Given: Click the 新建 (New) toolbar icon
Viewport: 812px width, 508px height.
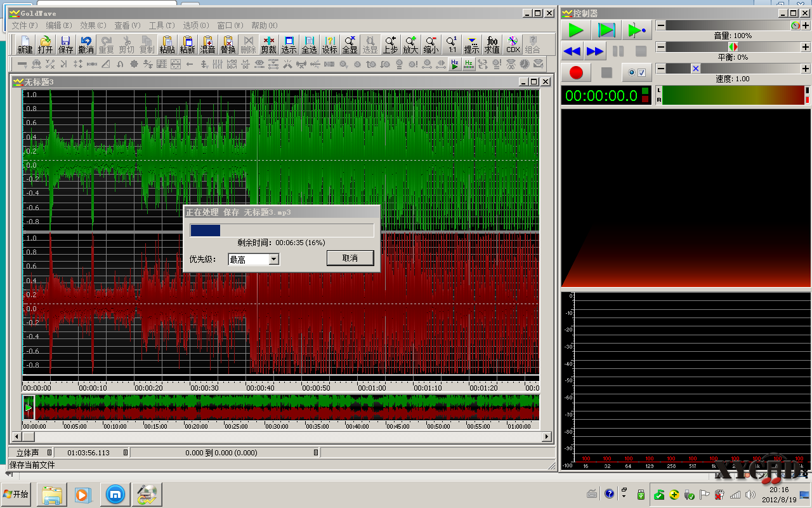Looking at the screenshot, I should click(x=25, y=44).
